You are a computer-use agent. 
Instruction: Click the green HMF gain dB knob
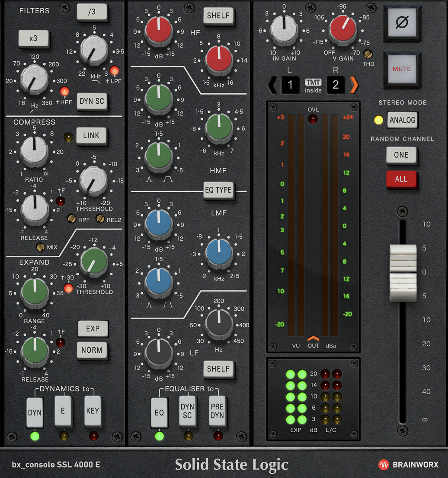pos(159,98)
